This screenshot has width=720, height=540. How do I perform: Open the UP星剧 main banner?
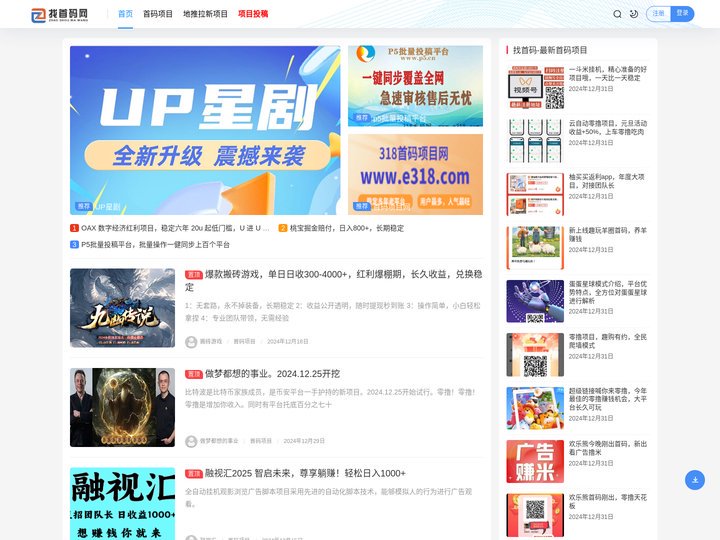[205, 130]
